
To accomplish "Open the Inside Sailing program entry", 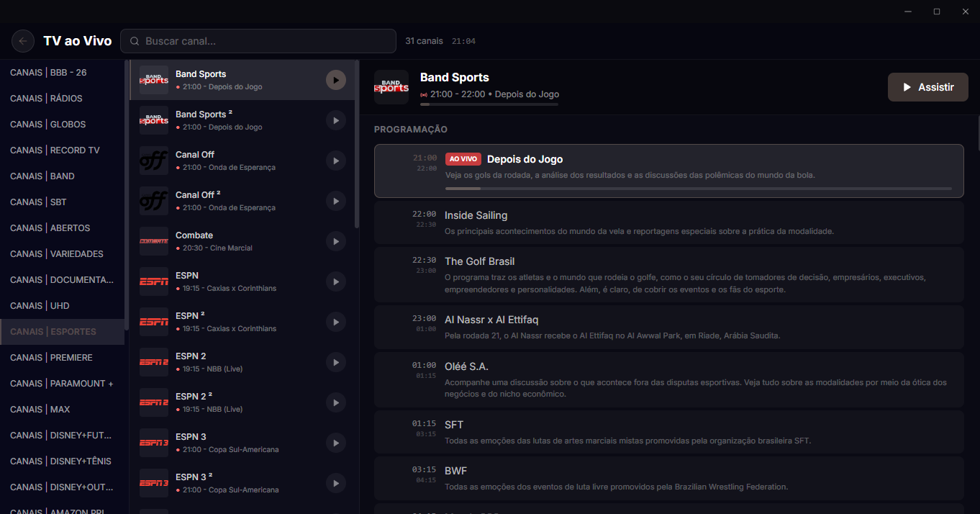I will (668, 223).
